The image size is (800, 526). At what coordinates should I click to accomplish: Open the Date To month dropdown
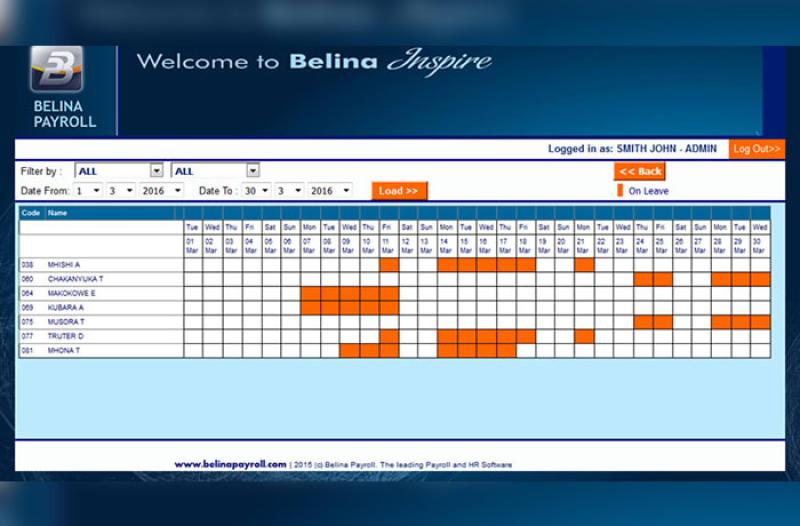(290, 190)
